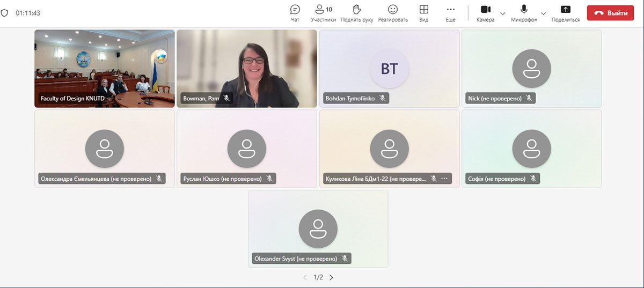
Task: Show the participants list
Action: coord(323,13)
